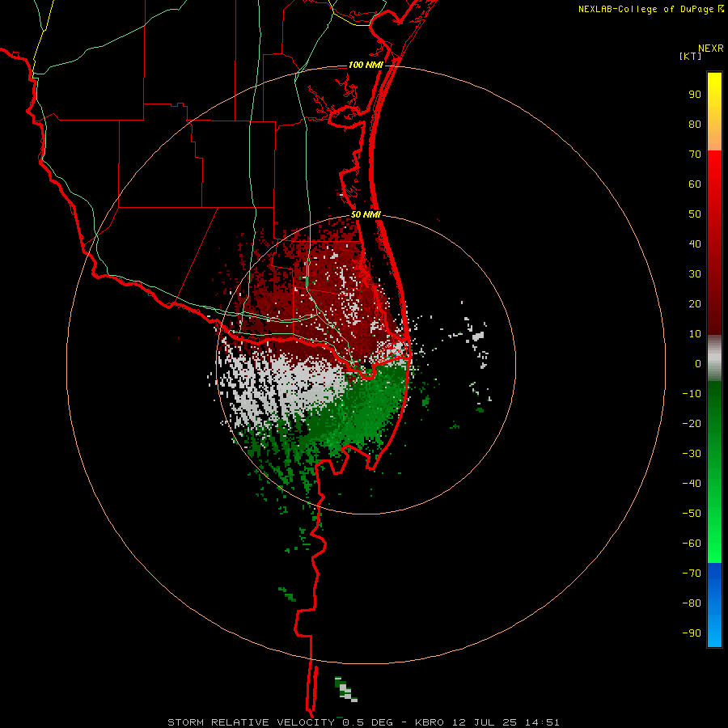This screenshot has width=728, height=728.
Task: Click the -80 scale label
Action: (692, 603)
